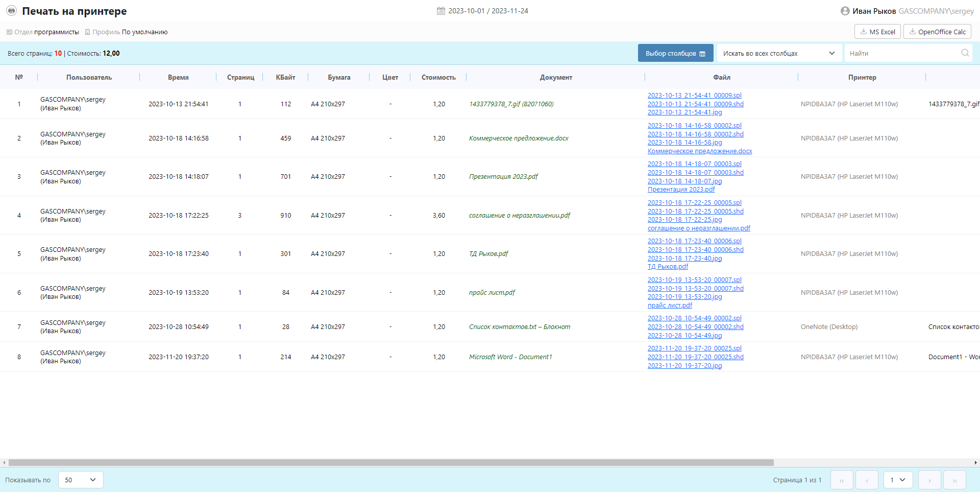980x492 pixels.
Task: Expand the 'Искать во всех столбцах' dropdown
Action: point(779,53)
